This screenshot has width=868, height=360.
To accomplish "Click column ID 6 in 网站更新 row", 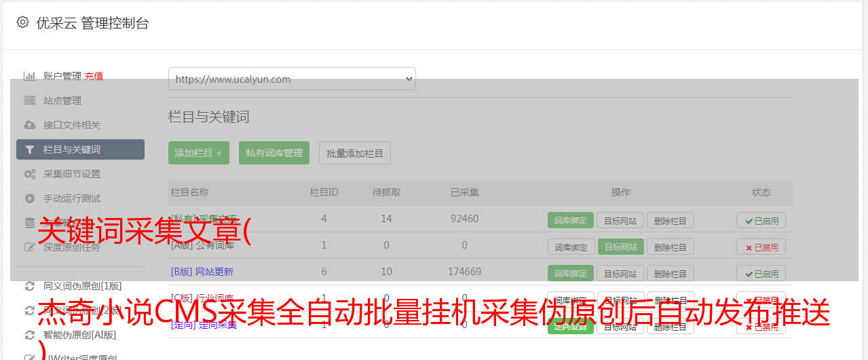I will (324, 272).
